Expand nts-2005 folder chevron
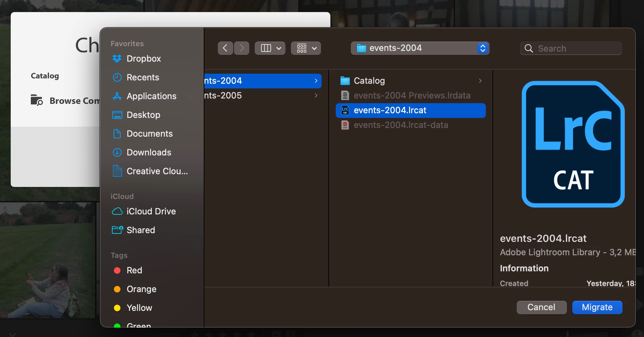This screenshot has width=644, height=337. coord(316,95)
